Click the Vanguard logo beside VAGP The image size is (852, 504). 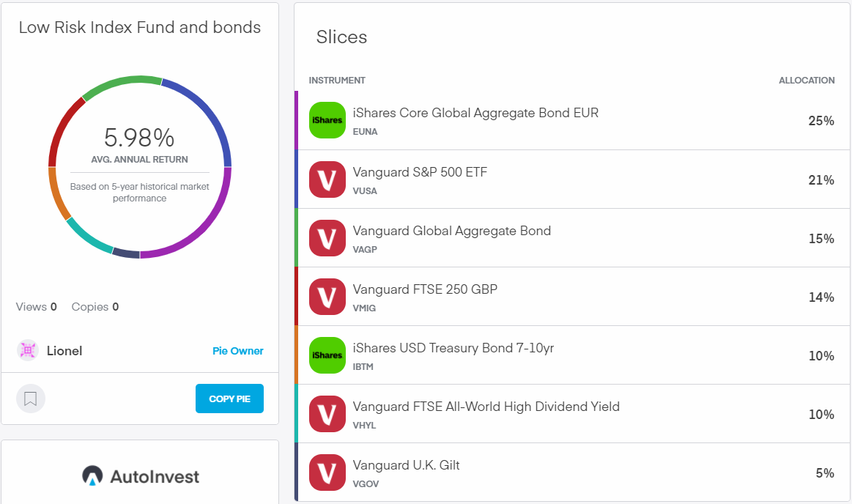point(327,238)
